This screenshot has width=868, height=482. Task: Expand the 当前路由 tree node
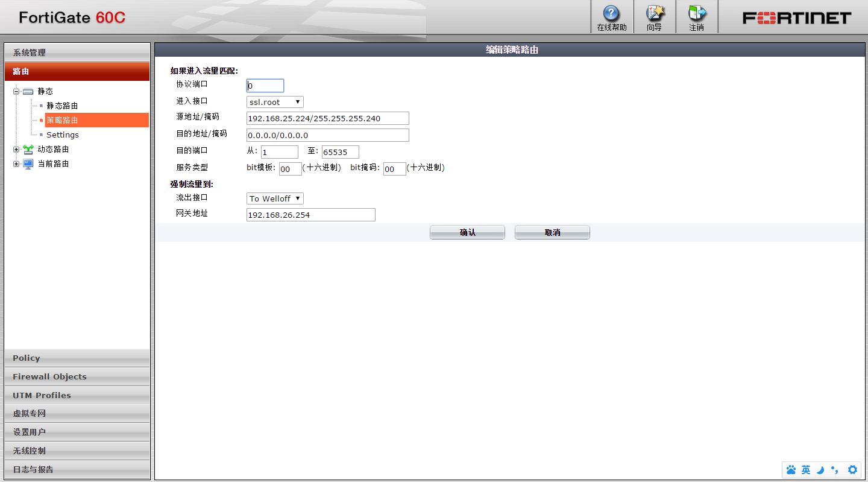click(16, 163)
